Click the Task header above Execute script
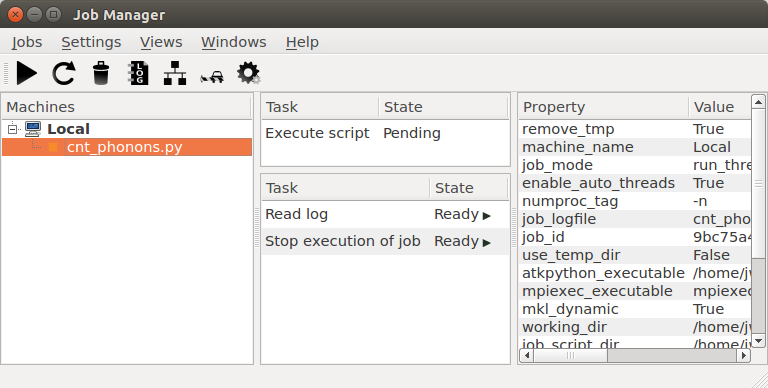Viewport: 768px width, 388px height. tap(320, 107)
